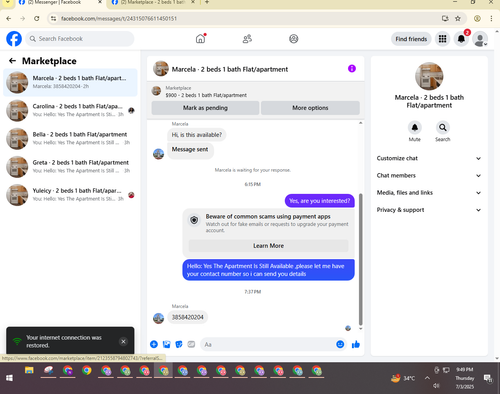The width and height of the screenshot is (500, 394).
Task: Open the Groups icon in top navigation
Action: pos(293,39)
